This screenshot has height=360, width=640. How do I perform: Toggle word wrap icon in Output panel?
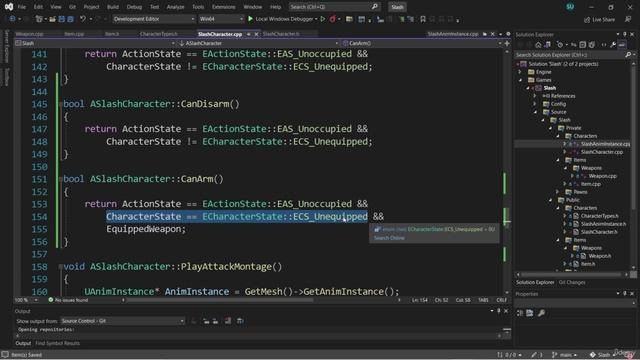pos(240,321)
